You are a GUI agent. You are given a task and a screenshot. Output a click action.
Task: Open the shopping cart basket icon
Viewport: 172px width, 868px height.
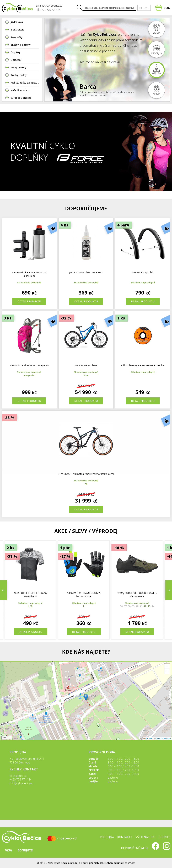pos(159,7)
